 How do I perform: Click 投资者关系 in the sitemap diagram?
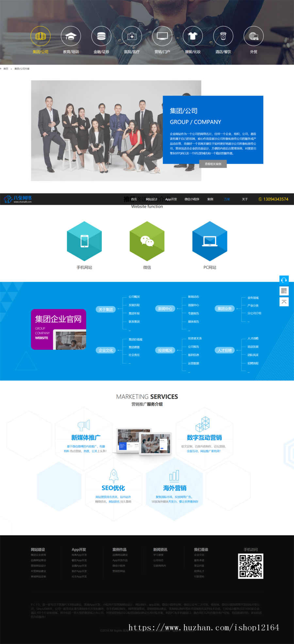point(195,338)
